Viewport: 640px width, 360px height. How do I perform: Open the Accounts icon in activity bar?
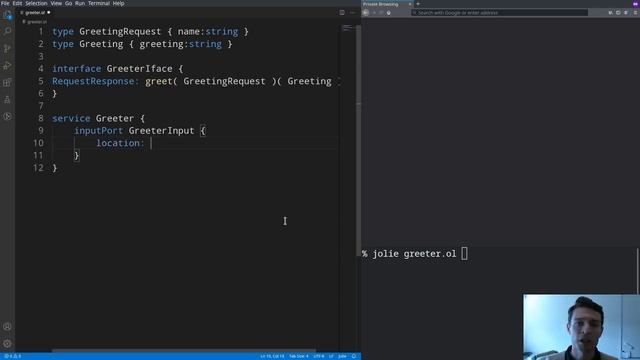pyautogui.click(x=7, y=327)
